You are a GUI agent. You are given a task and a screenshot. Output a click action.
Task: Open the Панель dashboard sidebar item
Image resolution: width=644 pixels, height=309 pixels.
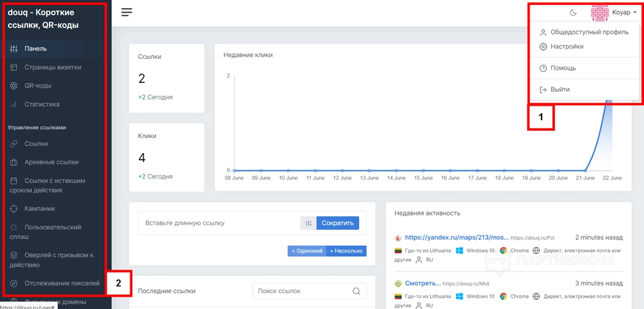[x=36, y=49]
